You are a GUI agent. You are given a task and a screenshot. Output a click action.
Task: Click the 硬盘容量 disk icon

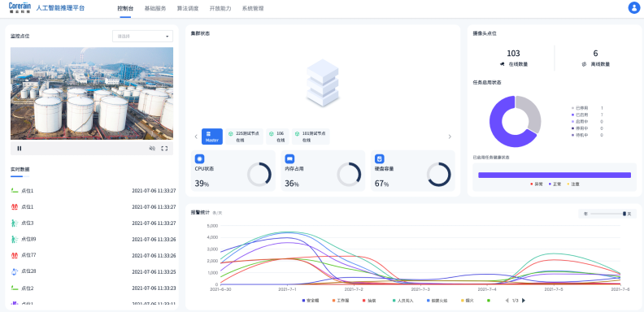pyautogui.click(x=380, y=159)
